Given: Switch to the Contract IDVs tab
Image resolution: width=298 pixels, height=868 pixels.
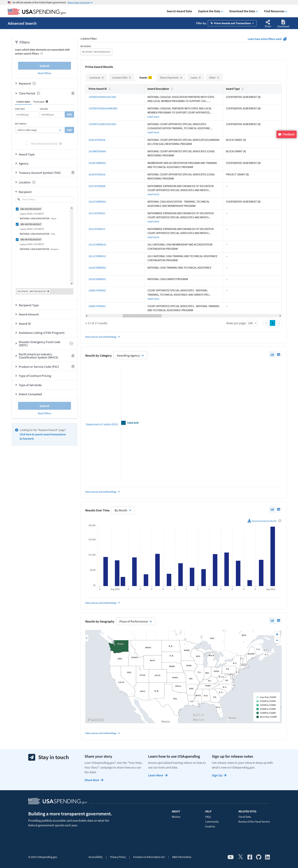Looking at the screenshot, I should tap(121, 77).
